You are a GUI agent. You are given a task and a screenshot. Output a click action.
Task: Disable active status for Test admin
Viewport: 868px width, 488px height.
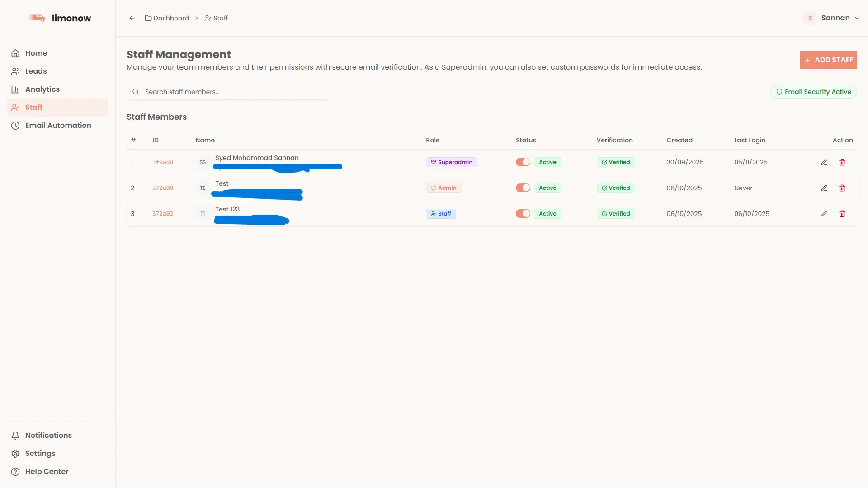[x=523, y=188]
